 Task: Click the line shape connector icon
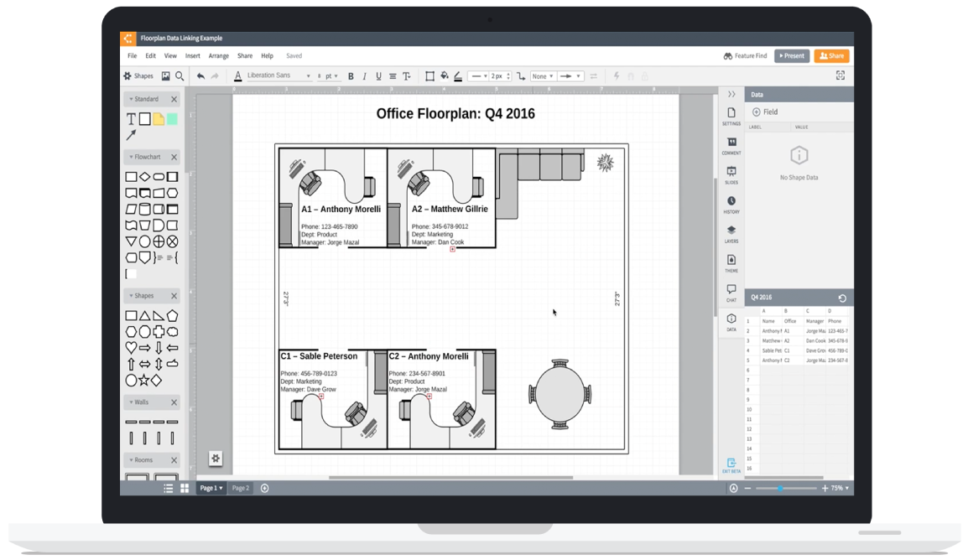pyautogui.click(x=521, y=75)
